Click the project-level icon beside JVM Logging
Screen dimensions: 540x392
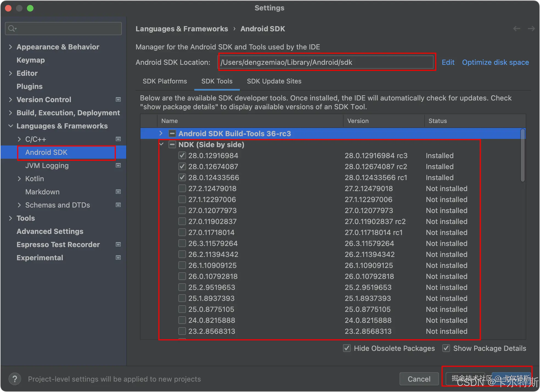(x=118, y=165)
